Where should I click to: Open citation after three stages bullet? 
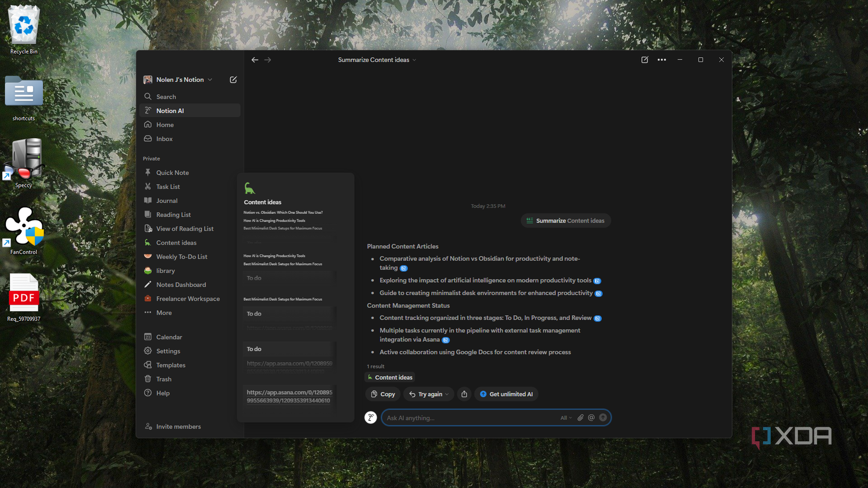(597, 319)
